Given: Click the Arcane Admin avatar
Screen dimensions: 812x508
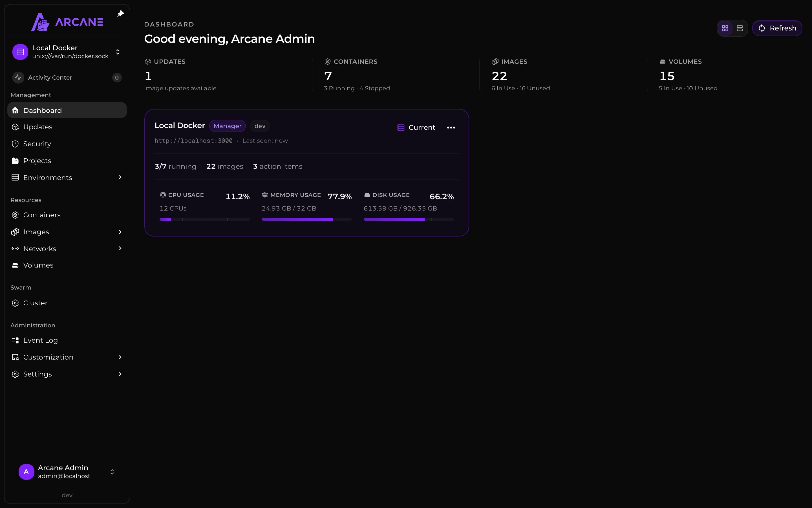Looking at the screenshot, I should (x=27, y=472).
